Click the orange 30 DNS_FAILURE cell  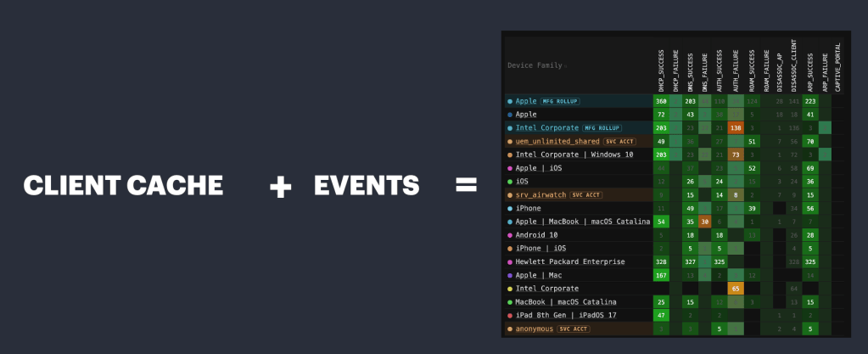pos(705,222)
